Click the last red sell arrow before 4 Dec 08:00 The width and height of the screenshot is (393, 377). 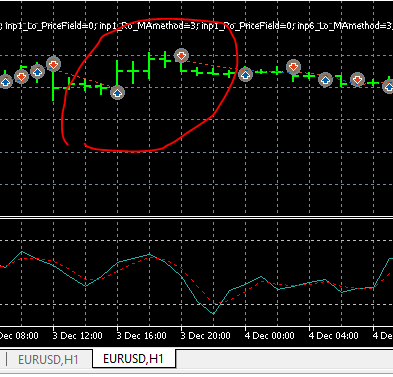coord(357,79)
